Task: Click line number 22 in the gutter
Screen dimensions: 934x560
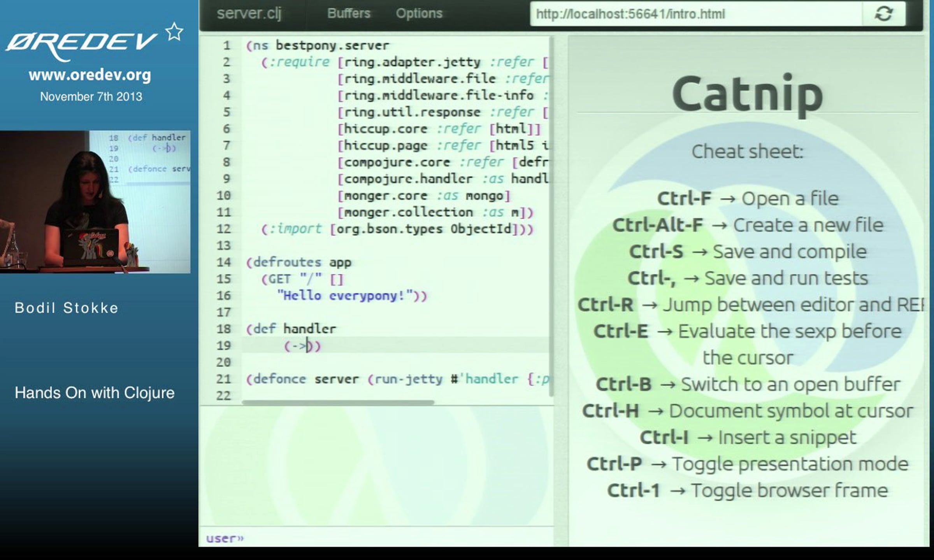Action: tap(223, 395)
